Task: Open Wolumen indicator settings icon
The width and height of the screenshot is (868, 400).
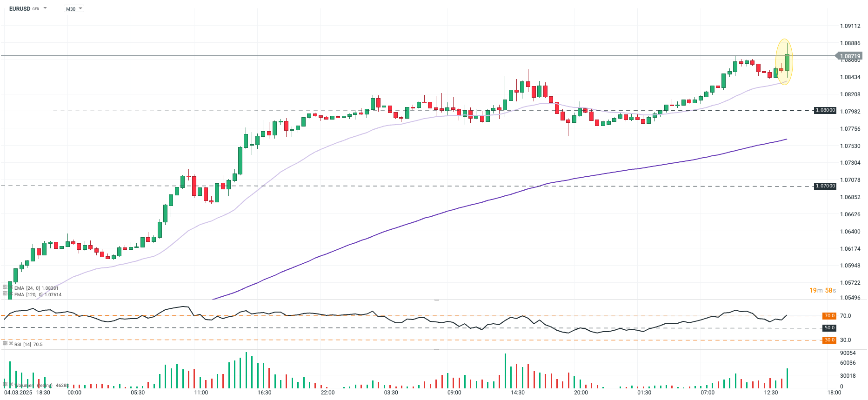Action: coord(5,384)
